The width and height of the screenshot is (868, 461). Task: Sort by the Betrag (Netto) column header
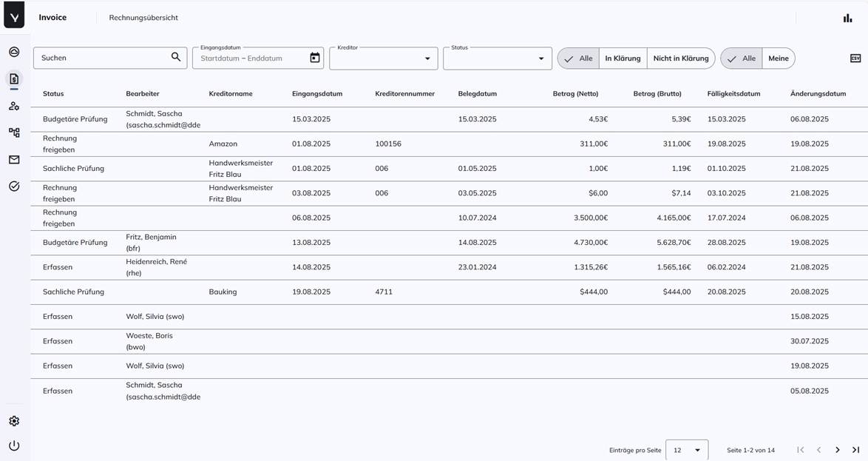[x=575, y=94]
